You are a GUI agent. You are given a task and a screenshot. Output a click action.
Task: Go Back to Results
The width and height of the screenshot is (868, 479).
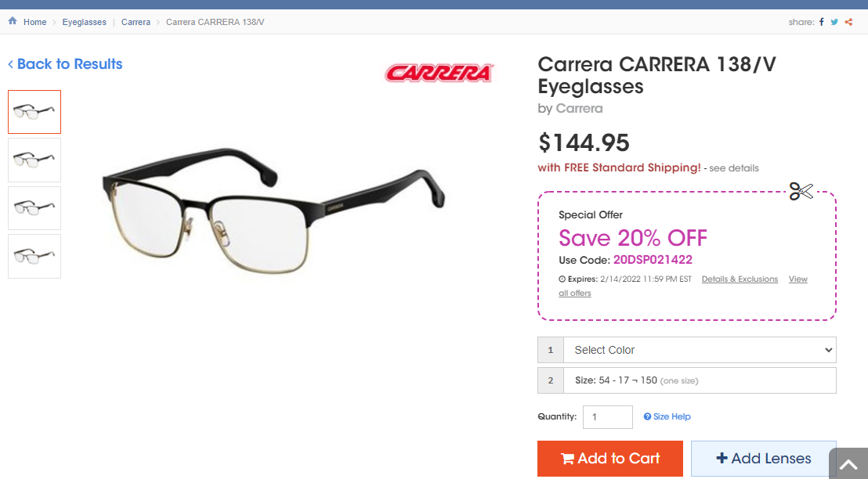click(x=65, y=64)
